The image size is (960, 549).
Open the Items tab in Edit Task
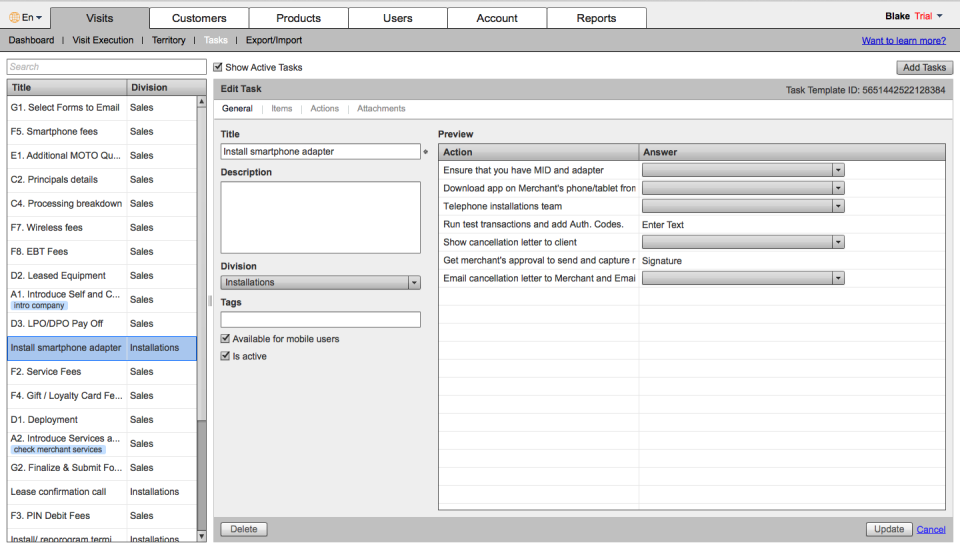(x=282, y=109)
